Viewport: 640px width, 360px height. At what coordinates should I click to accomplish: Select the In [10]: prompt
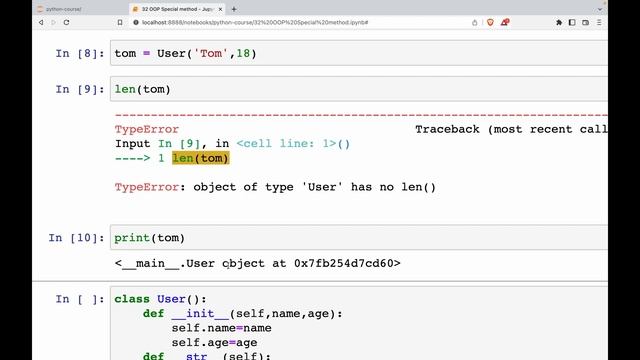(76, 238)
